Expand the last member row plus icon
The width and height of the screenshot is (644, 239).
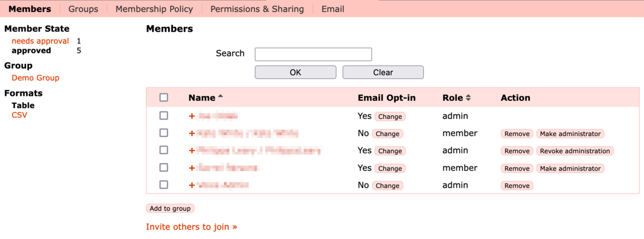tap(192, 185)
